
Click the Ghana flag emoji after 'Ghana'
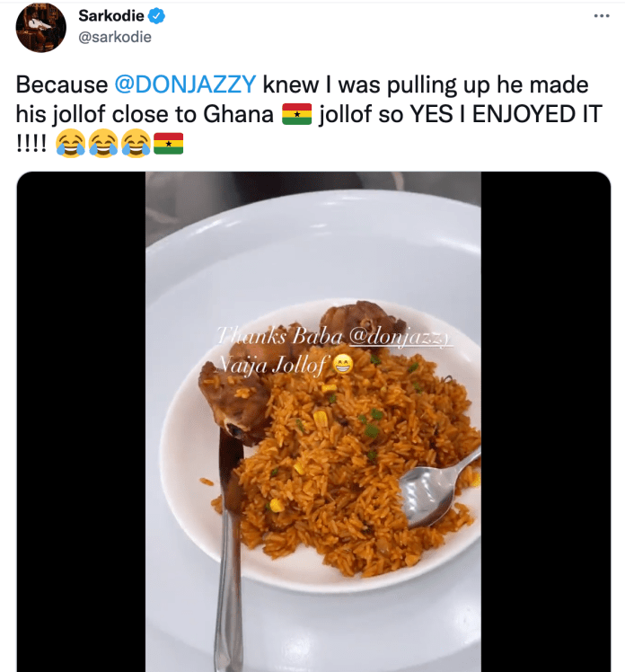tap(297, 114)
